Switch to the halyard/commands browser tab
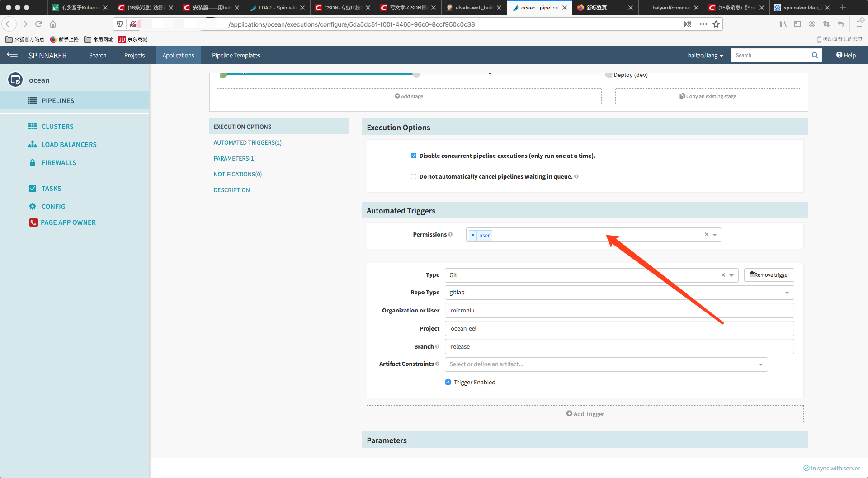 [x=671, y=8]
